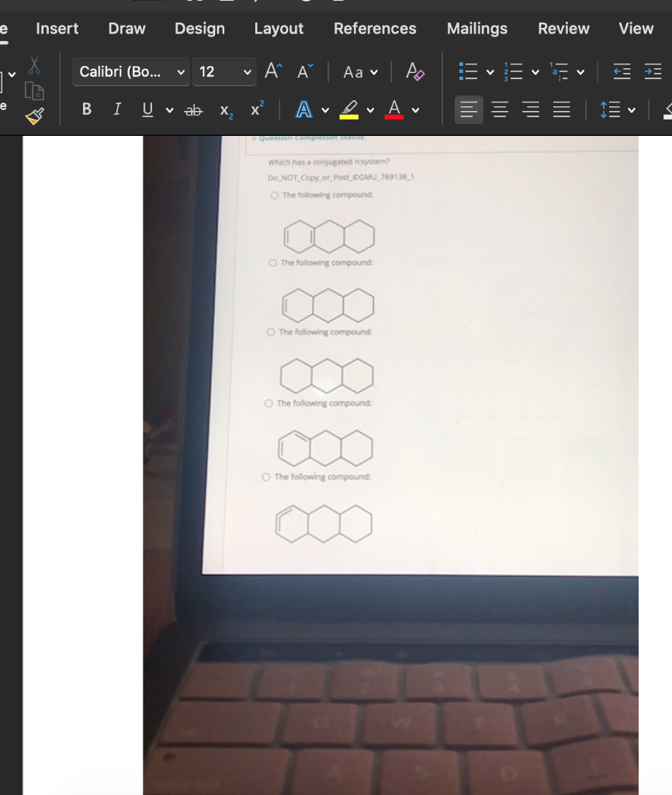Expand the Change Case (Aa) dropdown
The height and width of the screenshot is (795, 672).
click(359, 71)
